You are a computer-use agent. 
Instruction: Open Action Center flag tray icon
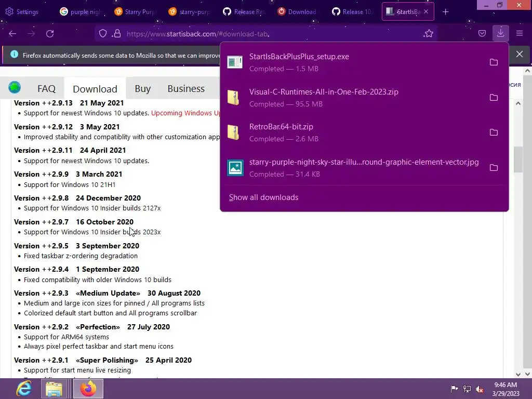[454, 389]
